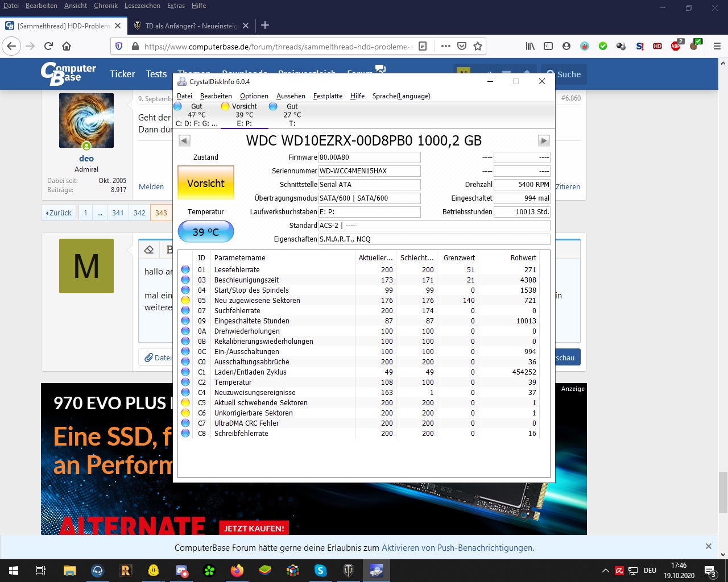Open the Datei menu in CrystalDiskInfo
Viewport: 728px width, 582px height.
coord(184,96)
